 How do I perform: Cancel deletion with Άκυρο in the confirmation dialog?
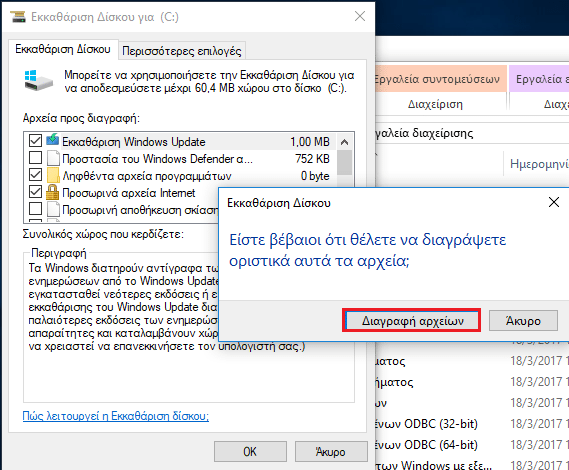click(523, 320)
